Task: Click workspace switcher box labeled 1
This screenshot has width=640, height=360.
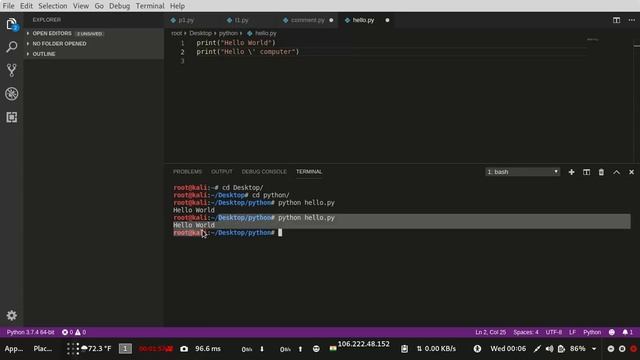Action: coord(125,349)
